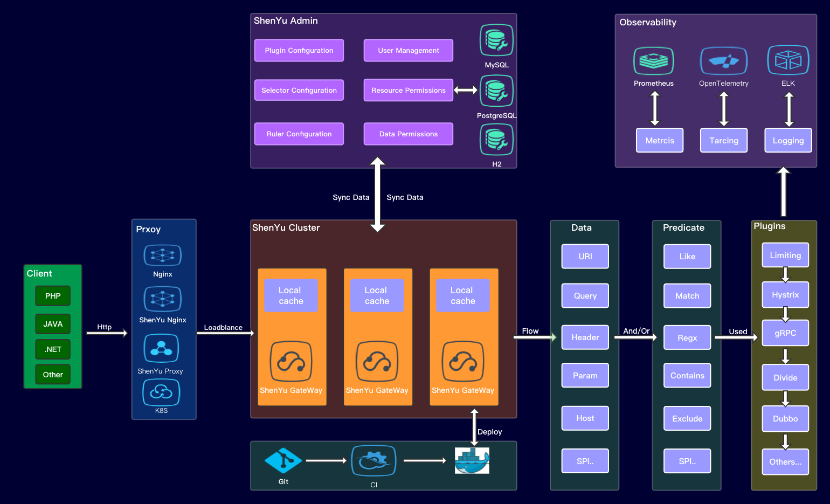Select the Contains predicate box
The height and width of the screenshot is (504, 830).
coord(687,376)
